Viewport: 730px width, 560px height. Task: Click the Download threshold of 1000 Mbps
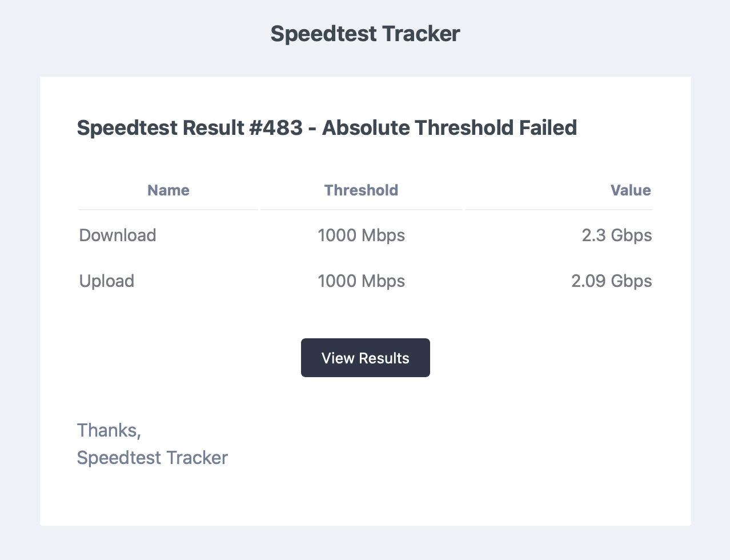pos(361,235)
